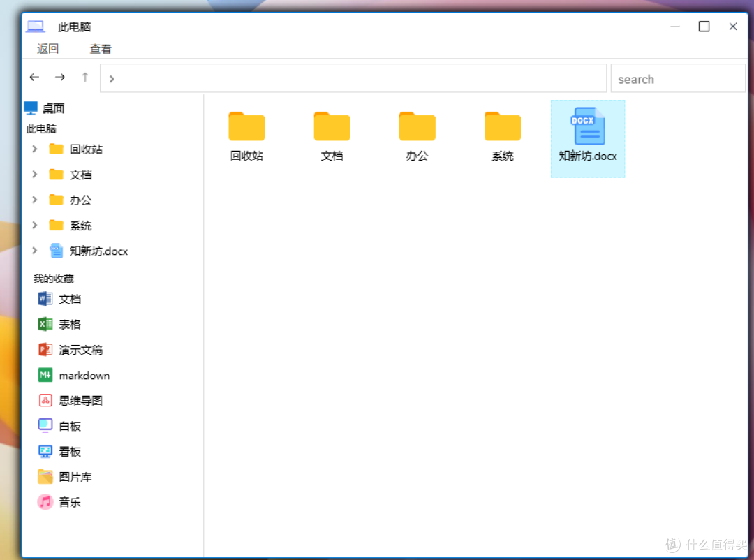Select 回收站 in the sidebar tree
754x560 pixels.
pyautogui.click(x=76, y=149)
